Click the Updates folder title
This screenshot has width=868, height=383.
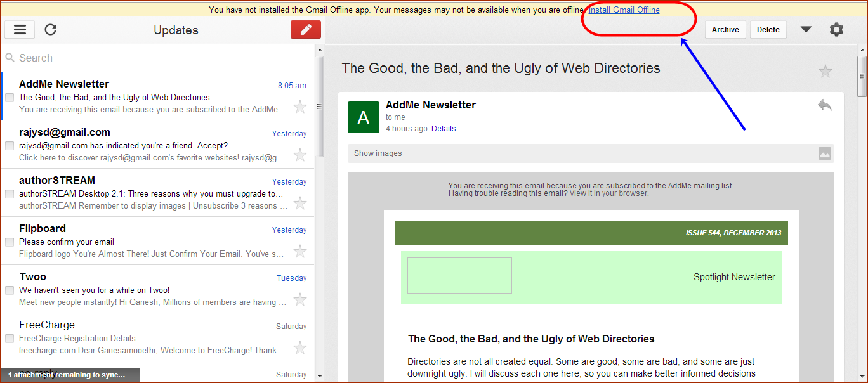pyautogui.click(x=176, y=30)
